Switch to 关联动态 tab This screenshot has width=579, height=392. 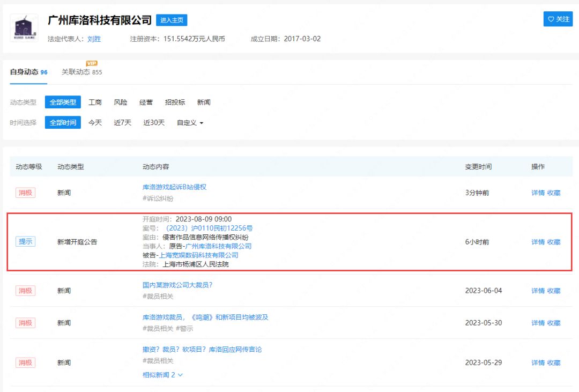[81, 72]
